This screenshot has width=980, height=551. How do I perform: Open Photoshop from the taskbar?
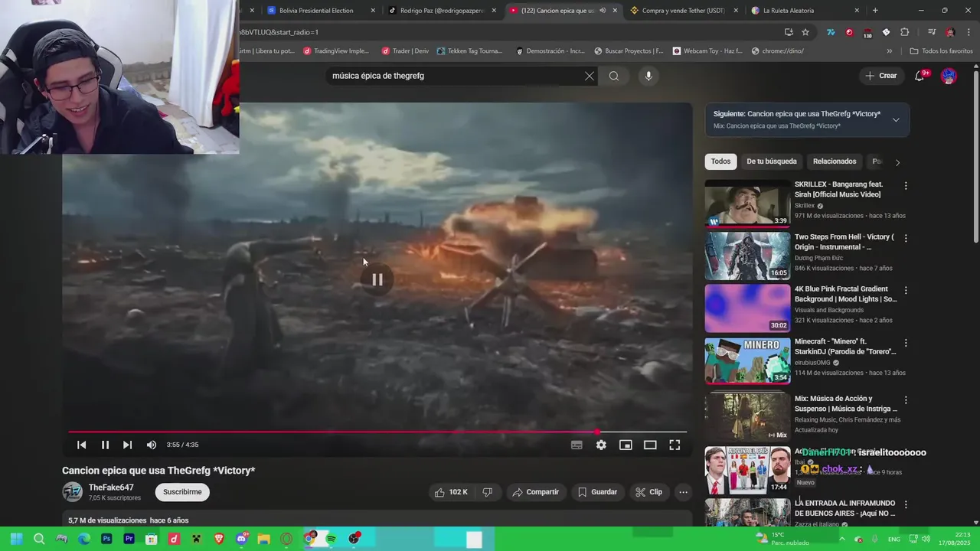106,539
